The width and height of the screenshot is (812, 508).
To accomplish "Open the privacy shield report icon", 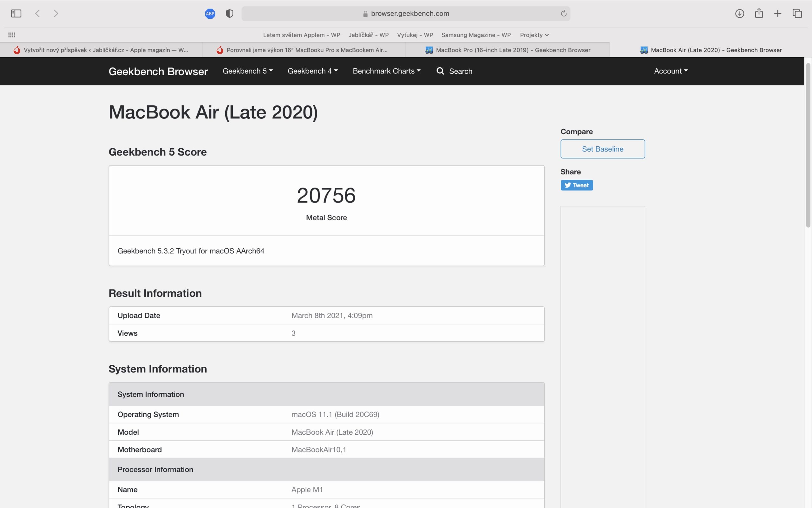I will [x=230, y=13].
